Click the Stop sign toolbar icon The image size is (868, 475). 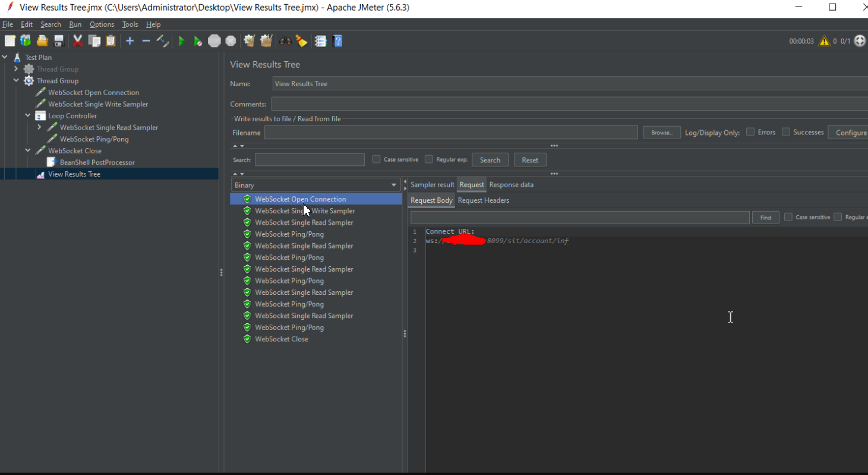(214, 41)
